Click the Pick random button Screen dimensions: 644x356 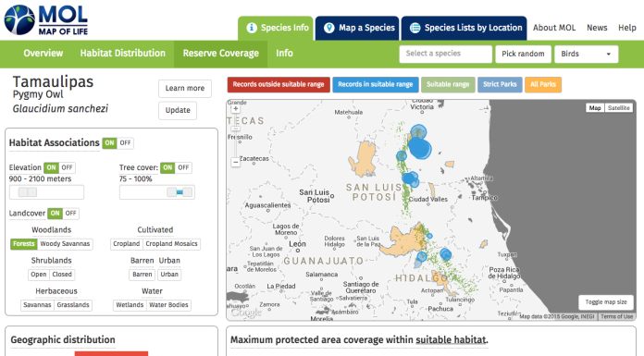click(x=523, y=54)
